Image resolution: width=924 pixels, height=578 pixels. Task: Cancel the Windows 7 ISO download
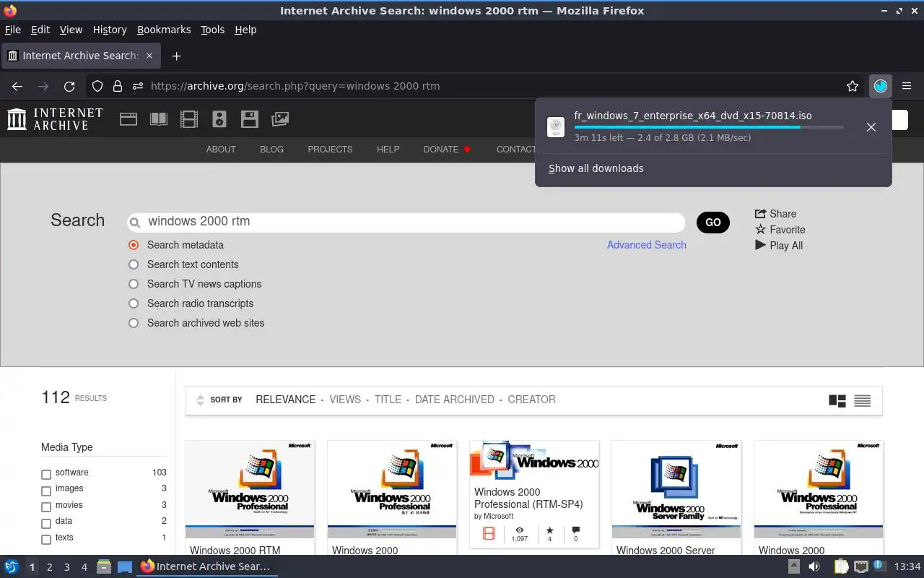[871, 127]
